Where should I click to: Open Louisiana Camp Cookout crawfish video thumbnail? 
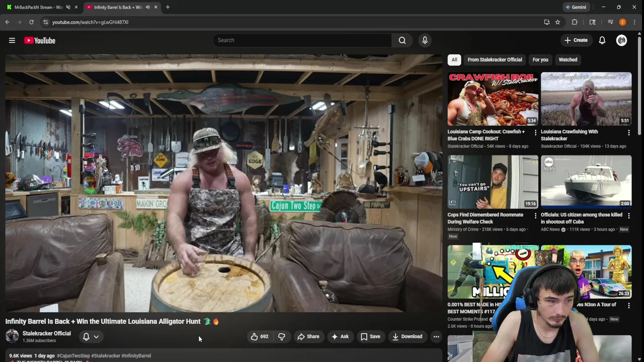pyautogui.click(x=493, y=99)
